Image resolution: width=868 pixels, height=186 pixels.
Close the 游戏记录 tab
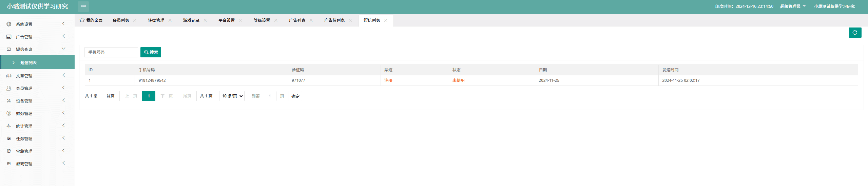pyautogui.click(x=205, y=20)
